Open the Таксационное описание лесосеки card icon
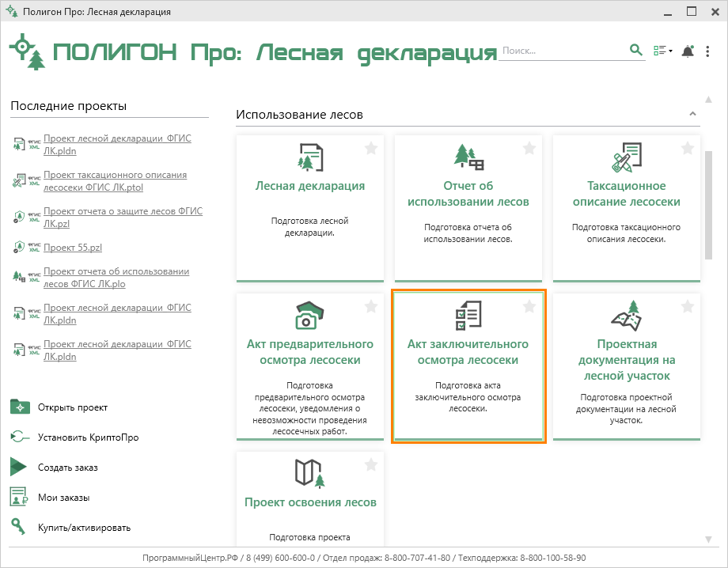 pos(627,157)
